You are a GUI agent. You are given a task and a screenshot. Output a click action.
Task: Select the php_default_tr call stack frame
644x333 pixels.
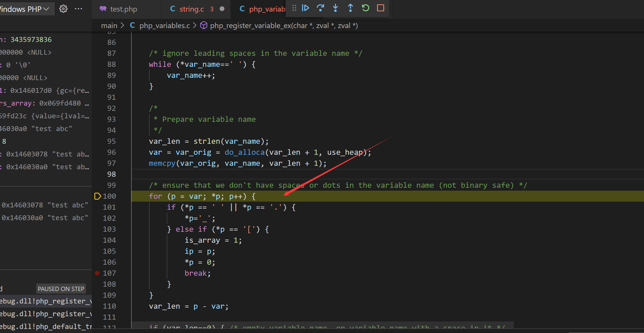click(x=46, y=327)
